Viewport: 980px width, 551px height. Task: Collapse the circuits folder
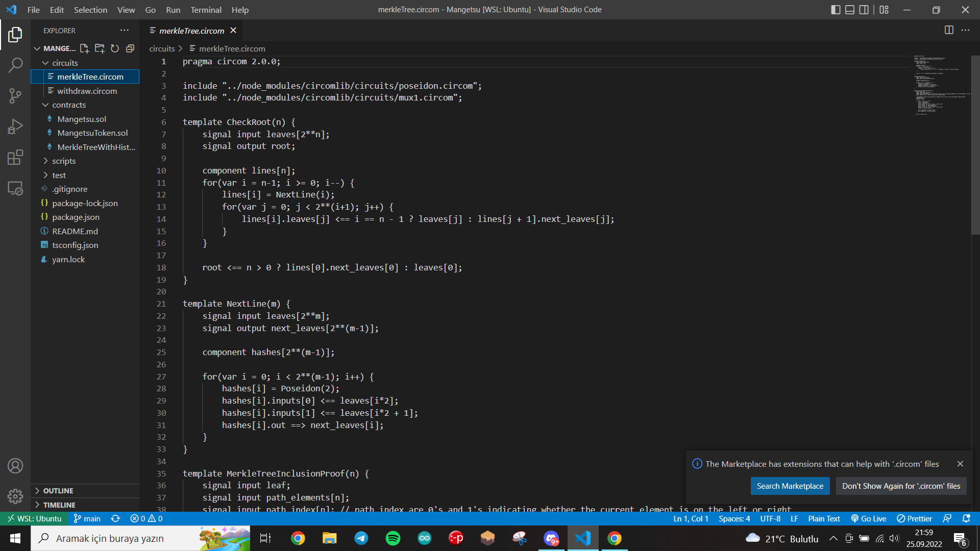coord(85,63)
